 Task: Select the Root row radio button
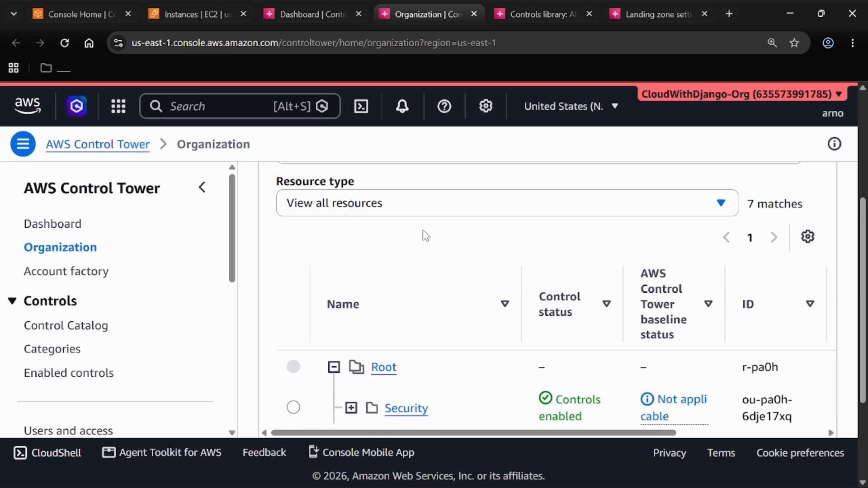(x=293, y=366)
